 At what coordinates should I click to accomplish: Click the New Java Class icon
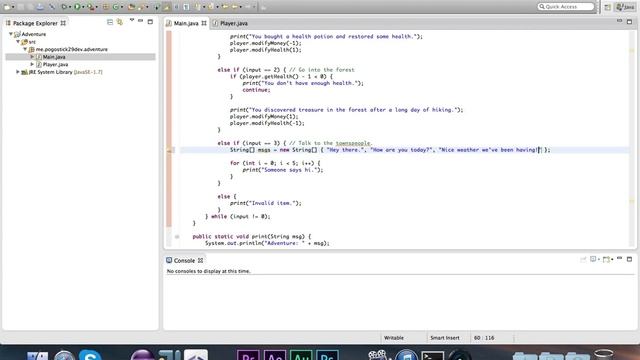(x=116, y=7)
